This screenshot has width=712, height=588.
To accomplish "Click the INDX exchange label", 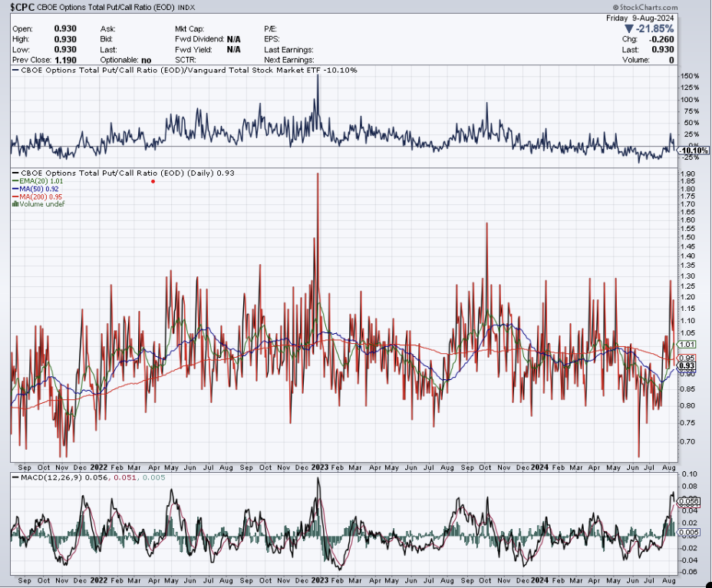I will coord(186,7).
